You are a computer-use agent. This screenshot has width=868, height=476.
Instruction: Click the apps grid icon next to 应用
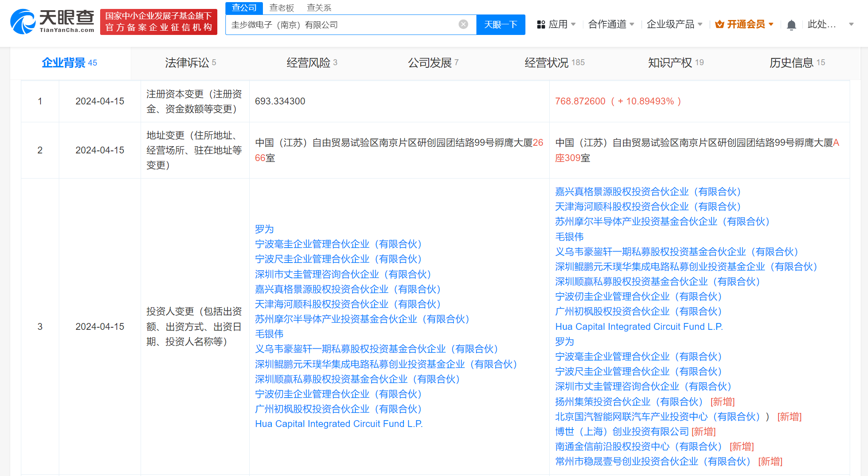coord(541,25)
